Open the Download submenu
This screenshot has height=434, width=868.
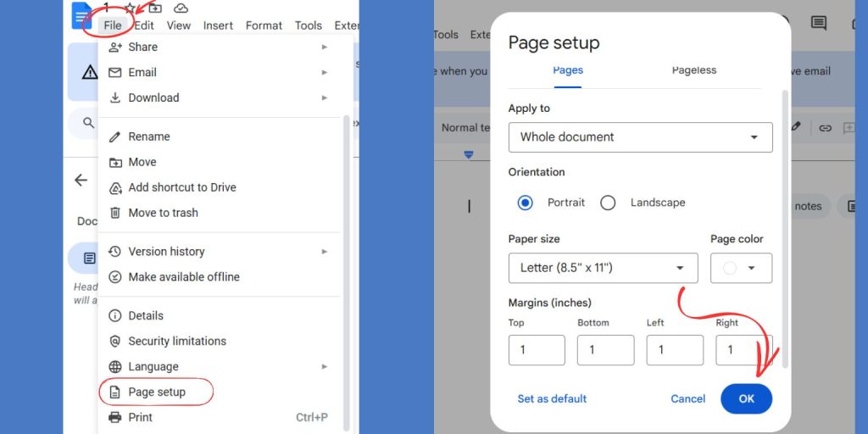[x=220, y=98]
